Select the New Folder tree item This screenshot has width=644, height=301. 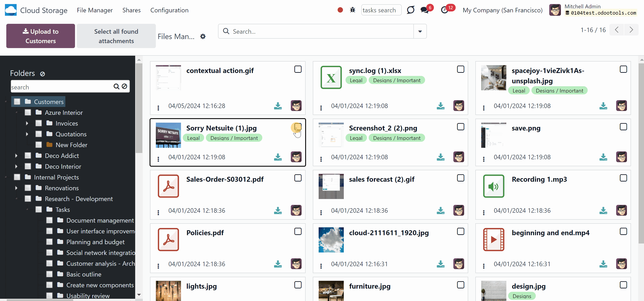[x=71, y=145]
